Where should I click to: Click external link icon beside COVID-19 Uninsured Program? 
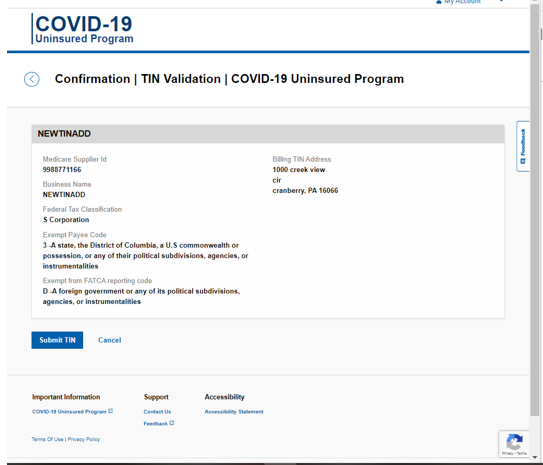coord(110,411)
